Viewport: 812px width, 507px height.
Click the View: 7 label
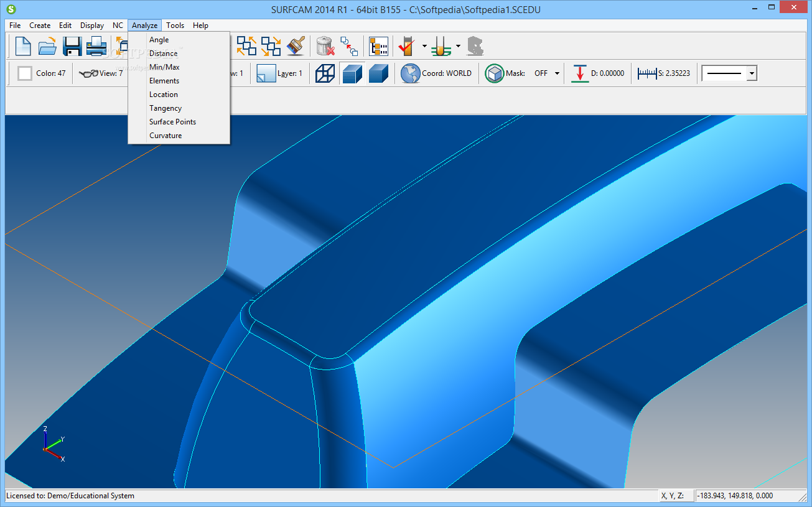click(x=111, y=73)
